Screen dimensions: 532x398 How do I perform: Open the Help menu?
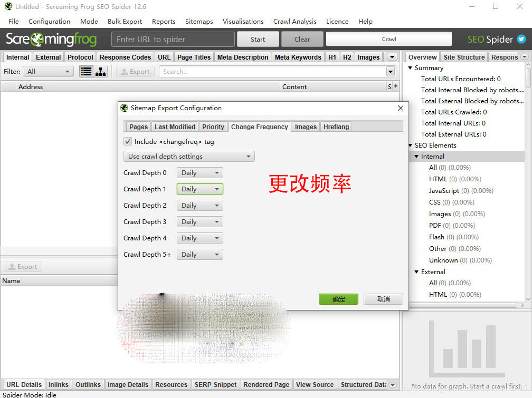pyautogui.click(x=365, y=22)
